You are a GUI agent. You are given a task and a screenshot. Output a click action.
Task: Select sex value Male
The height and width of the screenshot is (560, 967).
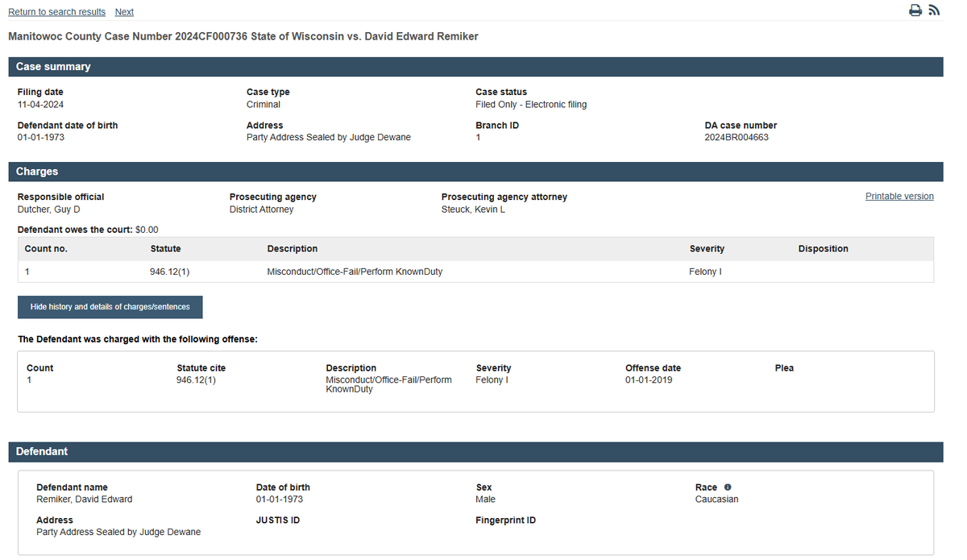coord(486,500)
